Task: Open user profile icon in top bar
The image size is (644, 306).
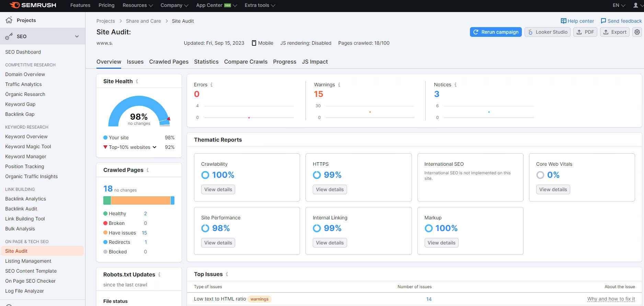Action: 635,5
